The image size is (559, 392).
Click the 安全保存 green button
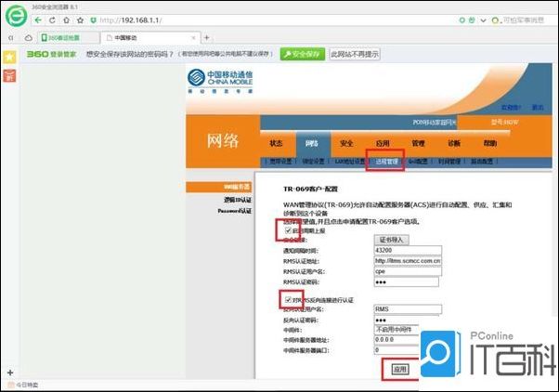pos(303,54)
